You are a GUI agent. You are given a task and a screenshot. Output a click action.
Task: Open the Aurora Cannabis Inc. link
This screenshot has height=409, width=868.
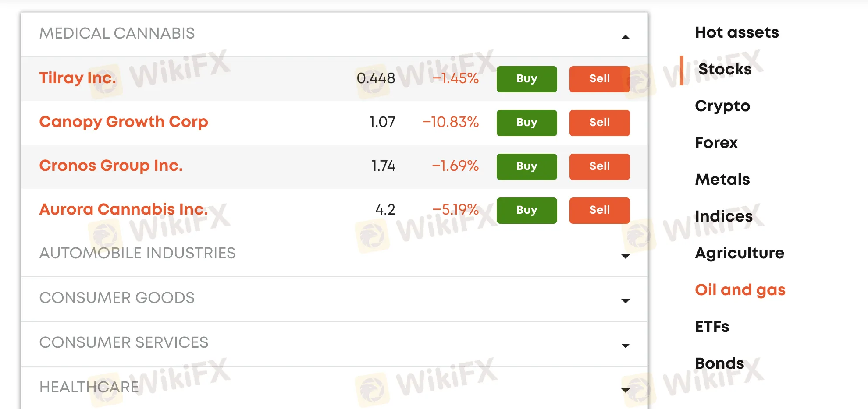click(x=124, y=209)
